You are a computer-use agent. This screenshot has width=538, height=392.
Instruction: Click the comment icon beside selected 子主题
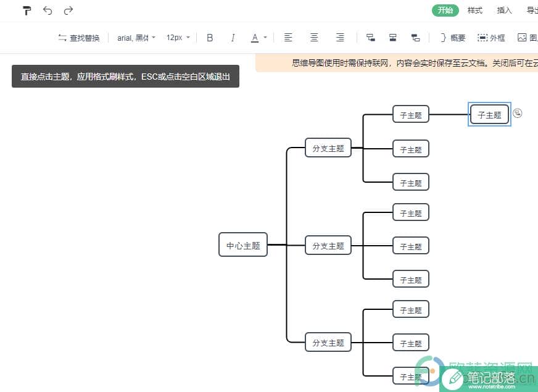(518, 113)
